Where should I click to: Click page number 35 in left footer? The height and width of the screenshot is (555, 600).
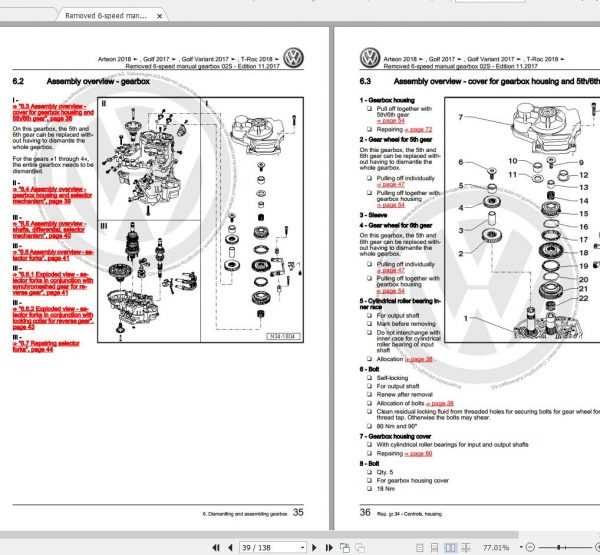pos(298,512)
